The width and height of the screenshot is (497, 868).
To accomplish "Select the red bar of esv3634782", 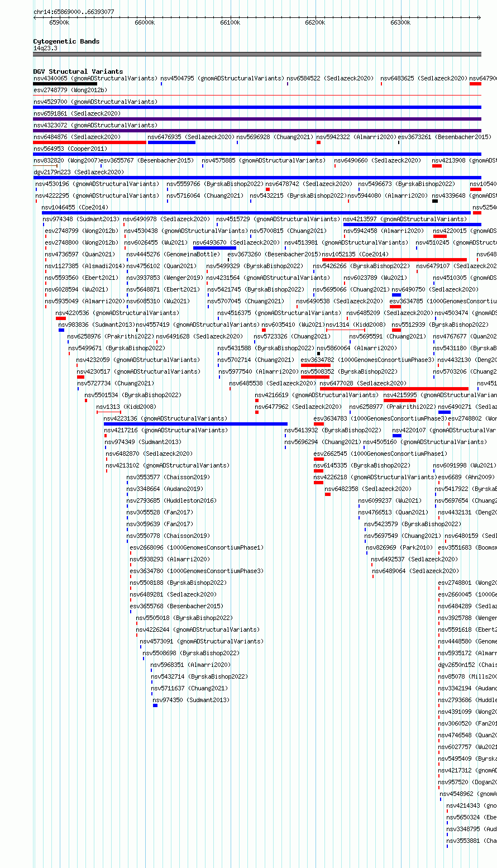I will click(x=316, y=365).
